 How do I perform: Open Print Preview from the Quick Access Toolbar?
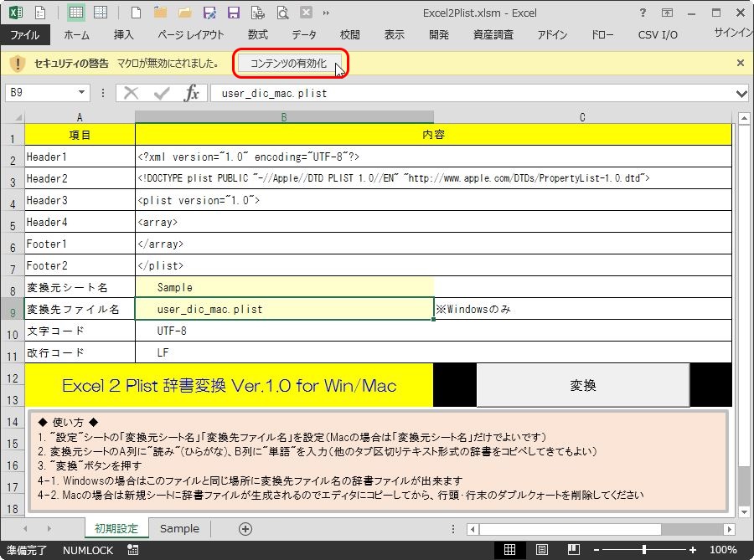pos(283,13)
